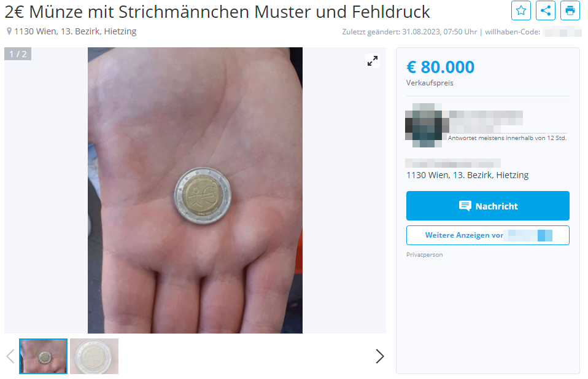Click the main coin-in-hand photo
This screenshot has height=379, width=588.
click(x=195, y=190)
